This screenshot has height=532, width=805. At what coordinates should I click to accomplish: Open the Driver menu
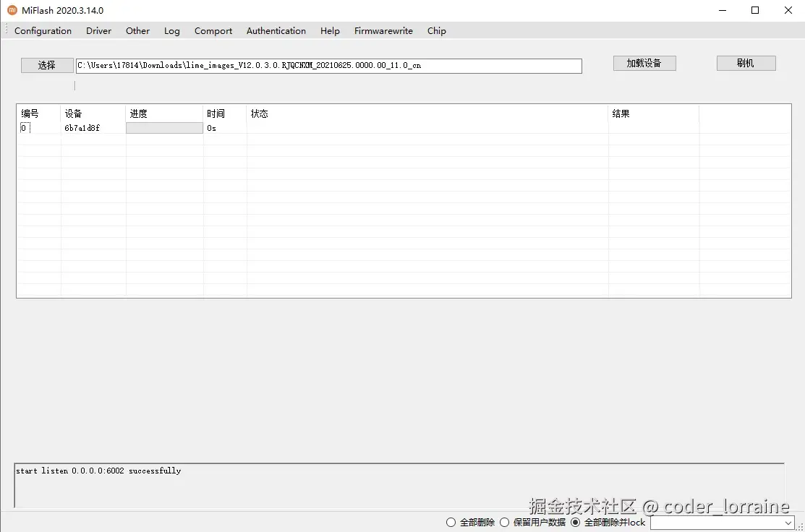pyautogui.click(x=98, y=30)
